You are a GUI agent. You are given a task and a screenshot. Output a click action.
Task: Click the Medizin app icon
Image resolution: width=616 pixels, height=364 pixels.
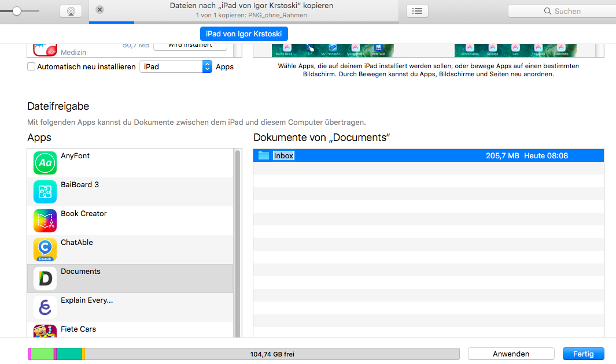tap(45, 50)
